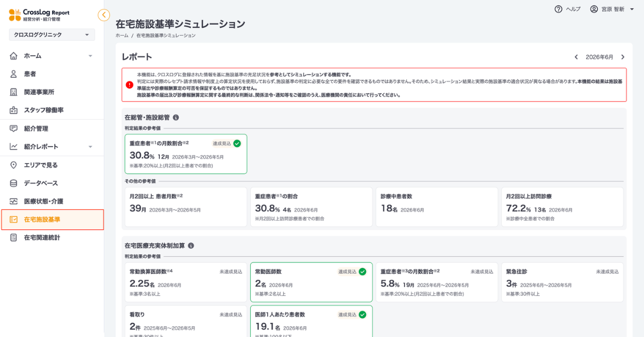Open the クロスログクリニック clinic dropdown
Image resolution: width=644 pixels, height=337 pixels.
pyautogui.click(x=52, y=35)
